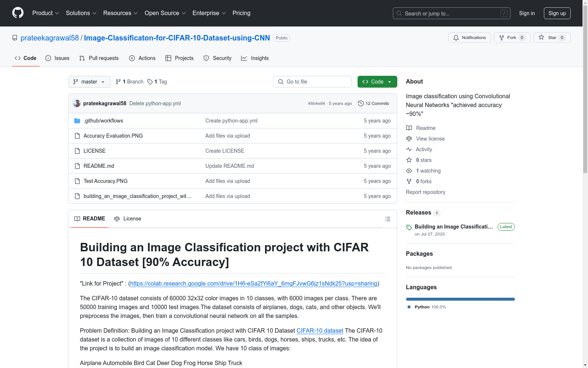The height and width of the screenshot is (368, 588).
Task: Open the Security tab
Action: click(x=218, y=58)
